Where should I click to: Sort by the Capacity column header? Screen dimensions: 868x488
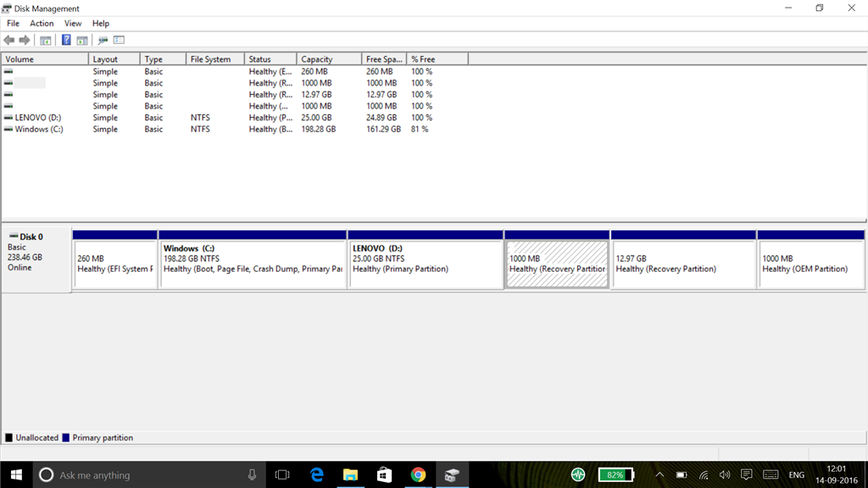329,59
